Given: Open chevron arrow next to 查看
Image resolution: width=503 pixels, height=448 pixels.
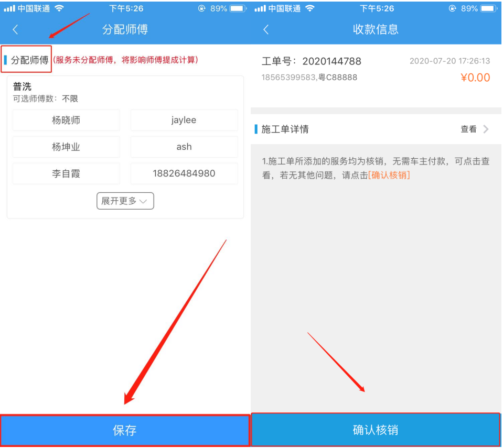Looking at the screenshot, I should [x=486, y=129].
